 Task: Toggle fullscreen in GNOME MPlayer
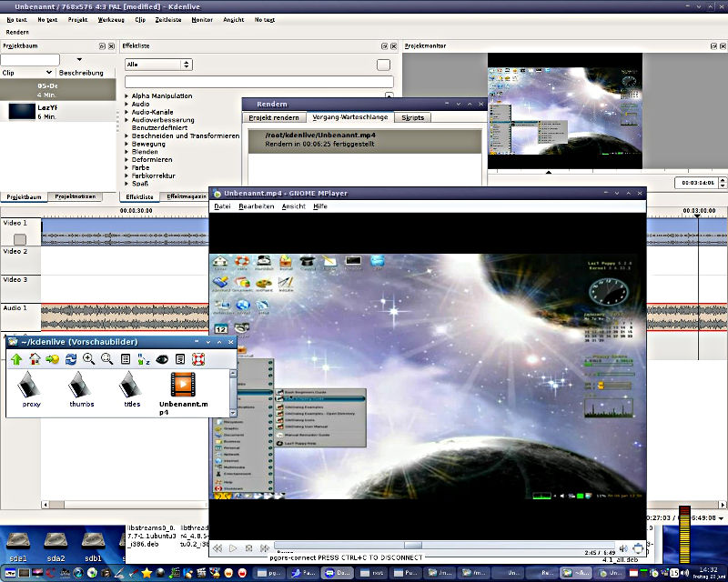639,548
